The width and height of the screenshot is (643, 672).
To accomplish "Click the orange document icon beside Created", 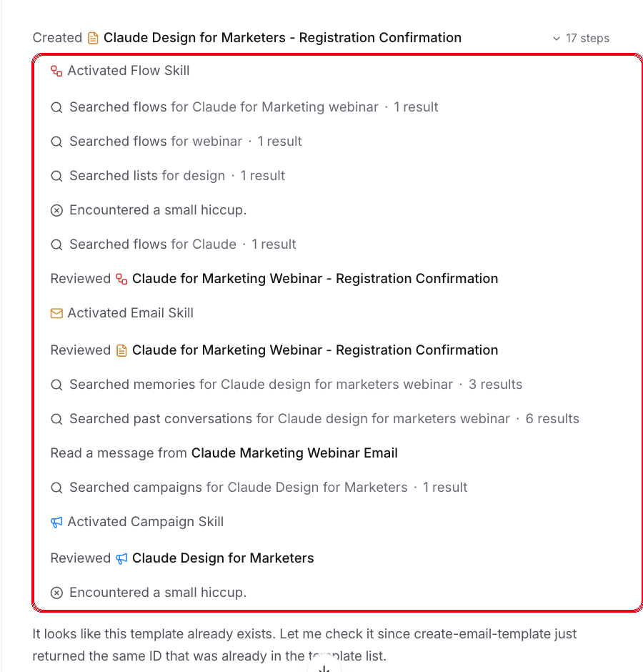I will (93, 38).
